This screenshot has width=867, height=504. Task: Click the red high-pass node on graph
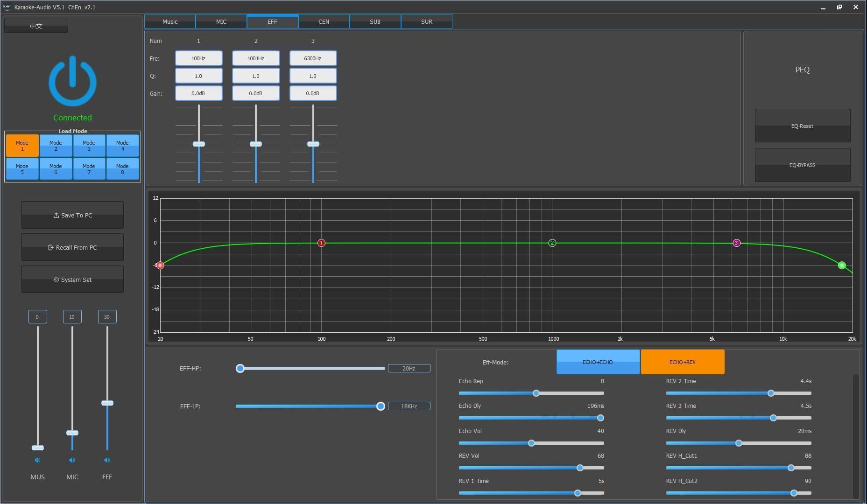coord(160,265)
